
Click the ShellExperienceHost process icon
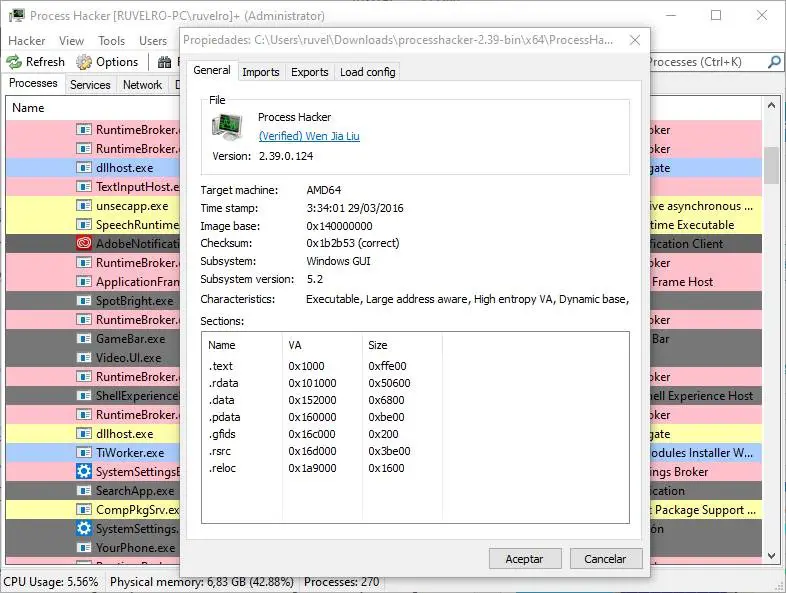(84, 396)
